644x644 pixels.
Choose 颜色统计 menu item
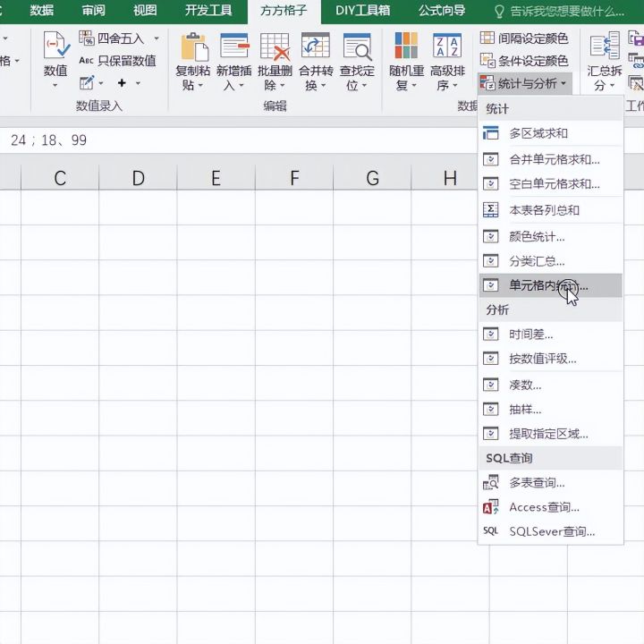pos(550,236)
